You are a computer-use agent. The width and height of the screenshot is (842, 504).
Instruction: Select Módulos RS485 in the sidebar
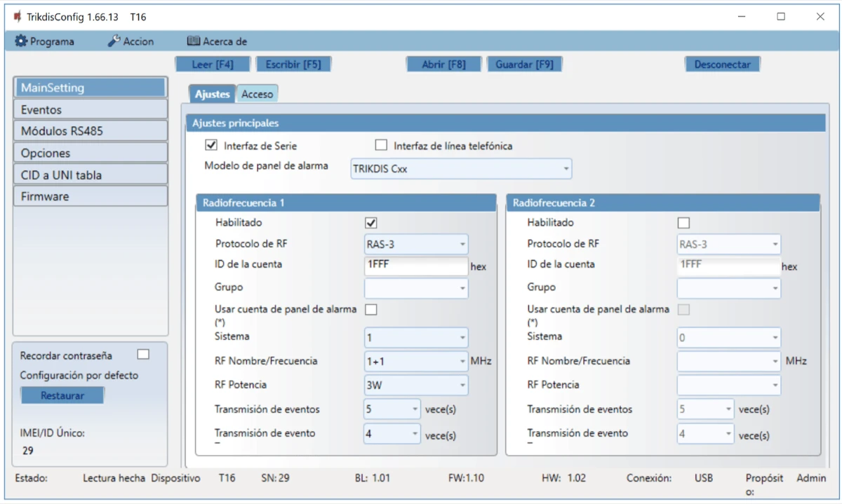point(90,131)
